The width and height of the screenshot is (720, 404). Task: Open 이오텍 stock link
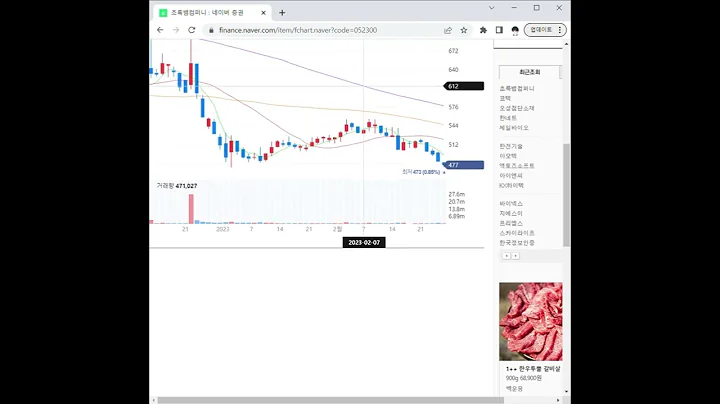click(508, 156)
